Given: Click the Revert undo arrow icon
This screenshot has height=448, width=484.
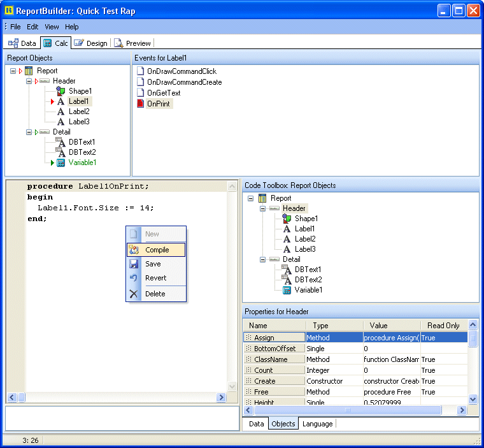Looking at the screenshot, I should [134, 278].
